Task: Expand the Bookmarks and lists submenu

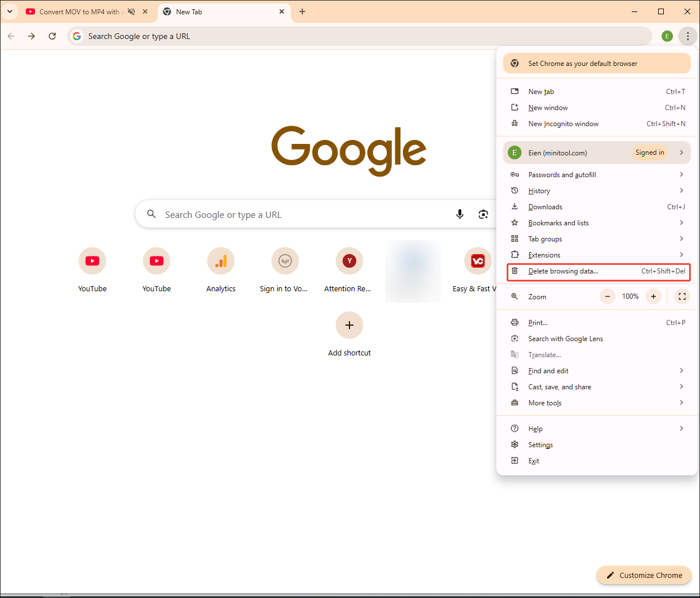Action: click(x=681, y=222)
